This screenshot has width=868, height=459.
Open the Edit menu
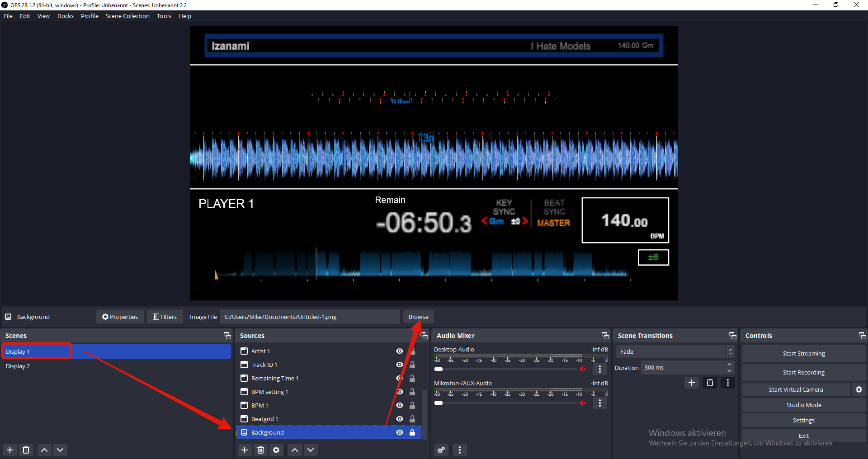pyautogui.click(x=25, y=16)
